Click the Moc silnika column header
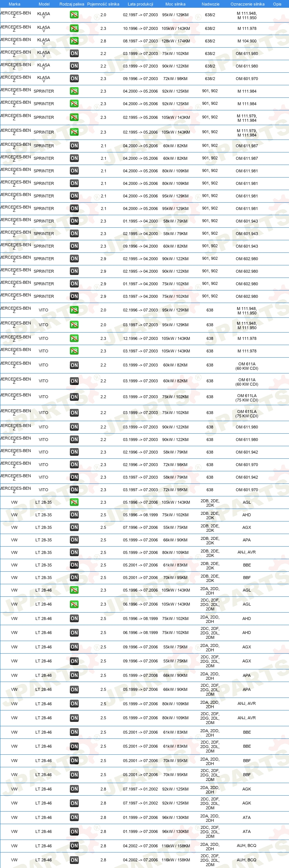Image resolution: width=289 pixels, height=868 pixels. coord(176,4)
